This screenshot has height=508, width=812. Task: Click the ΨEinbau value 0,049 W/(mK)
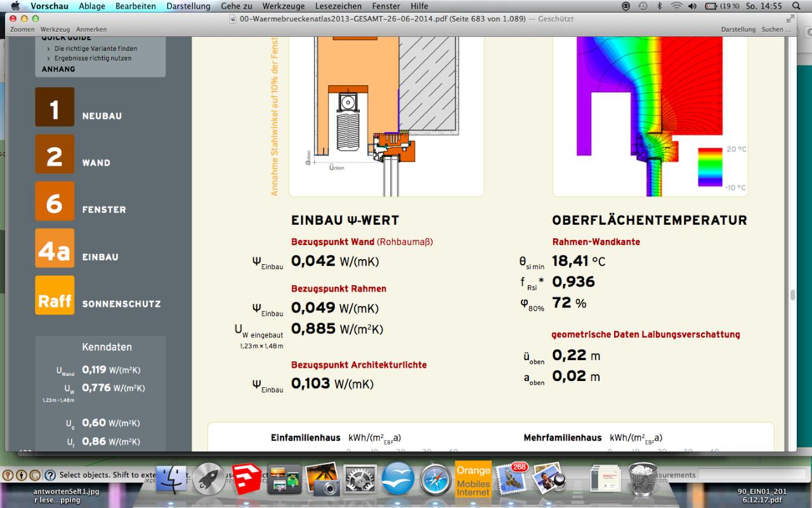(x=335, y=308)
